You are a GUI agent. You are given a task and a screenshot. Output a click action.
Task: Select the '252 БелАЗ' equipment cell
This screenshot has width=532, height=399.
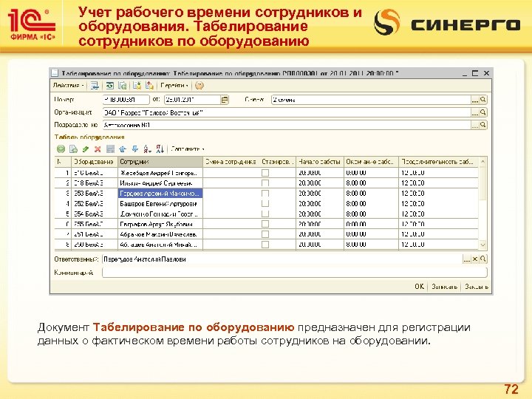[x=95, y=204]
